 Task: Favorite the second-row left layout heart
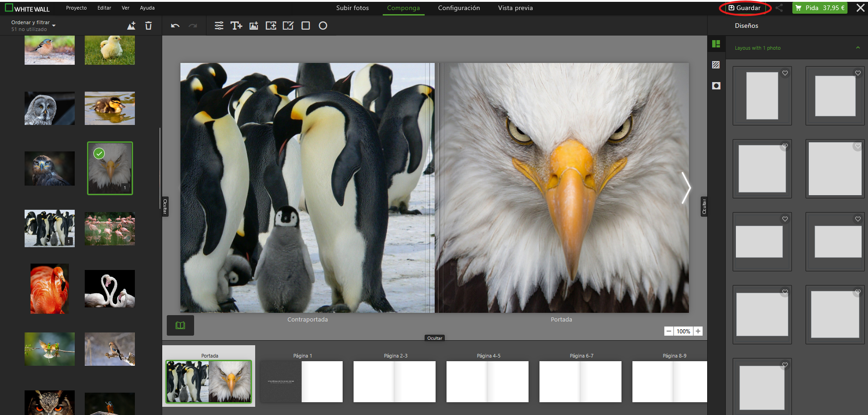coord(785,146)
